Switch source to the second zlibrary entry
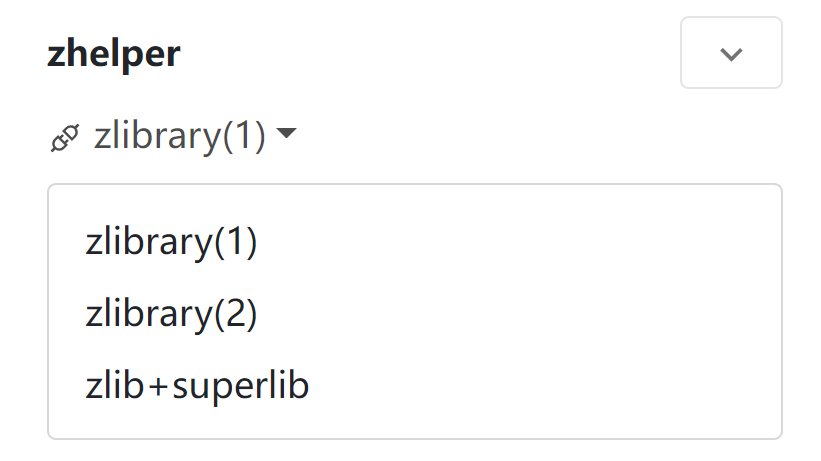Screen dimensions: 821x461 coord(171,314)
